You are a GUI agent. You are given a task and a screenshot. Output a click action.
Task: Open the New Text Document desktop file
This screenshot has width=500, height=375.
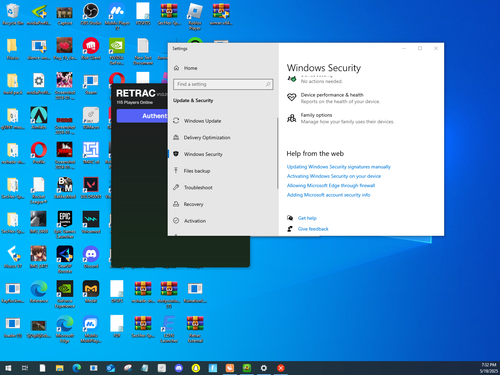[x=143, y=51]
